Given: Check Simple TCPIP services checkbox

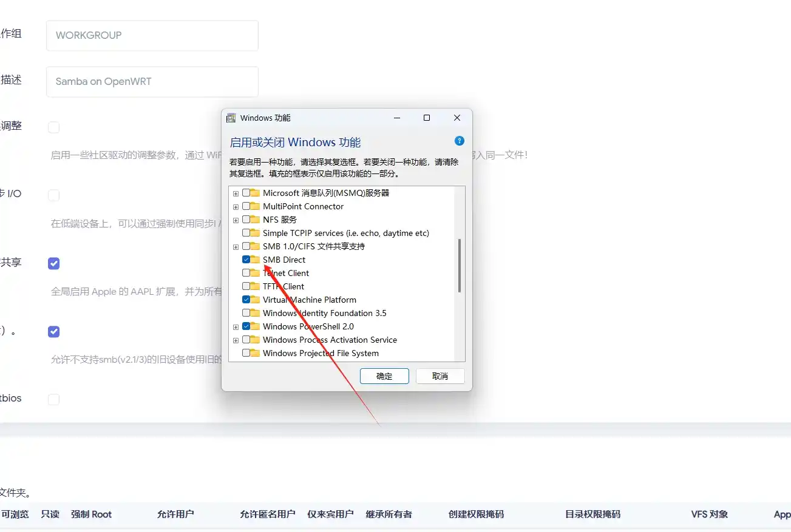Looking at the screenshot, I should pyautogui.click(x=246, y=233).
